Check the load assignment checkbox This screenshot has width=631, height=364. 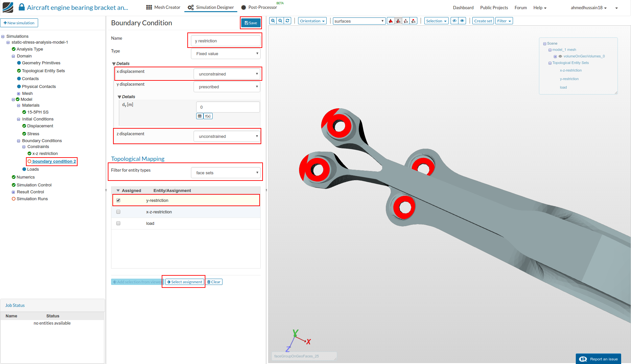click(x=118, y=223)
